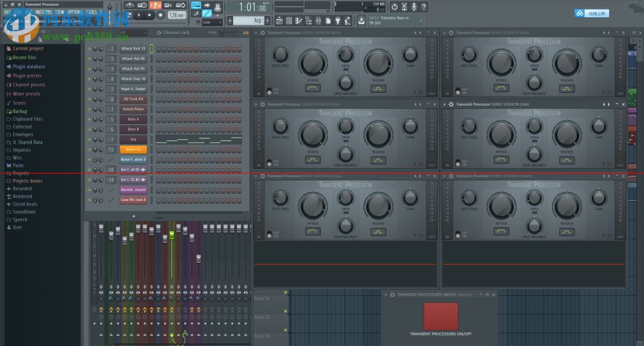Click gear icon on Snare Transient Processor
The width and height of the screenshot is (644, 346).
pos(451,176)
